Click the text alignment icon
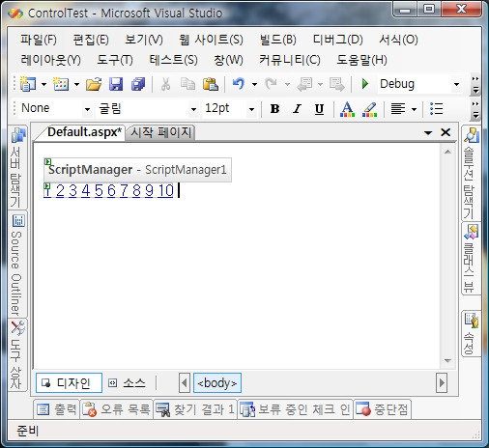Viewport: 489px width, 448px height. click(398, 109)
